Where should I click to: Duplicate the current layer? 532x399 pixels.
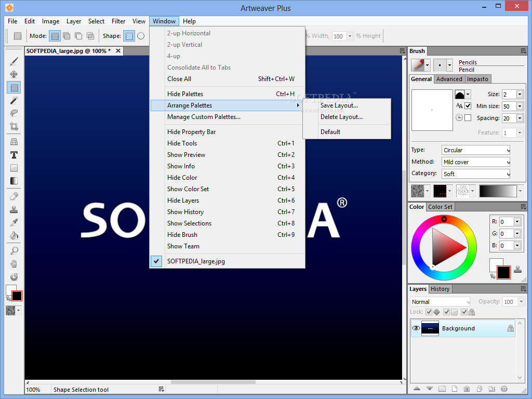coord(480,389)
